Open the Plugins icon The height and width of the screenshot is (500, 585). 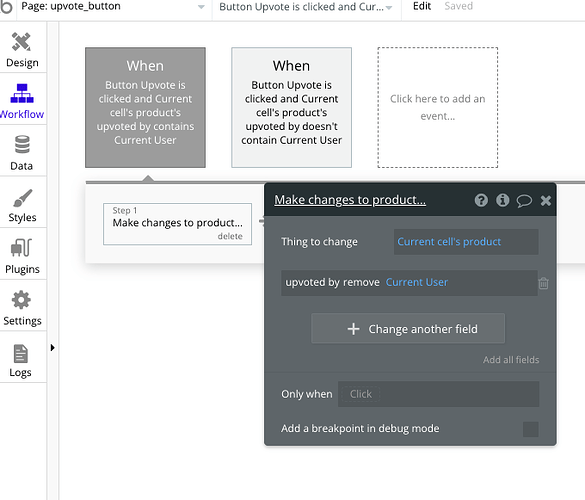click(x=22, y=248)
